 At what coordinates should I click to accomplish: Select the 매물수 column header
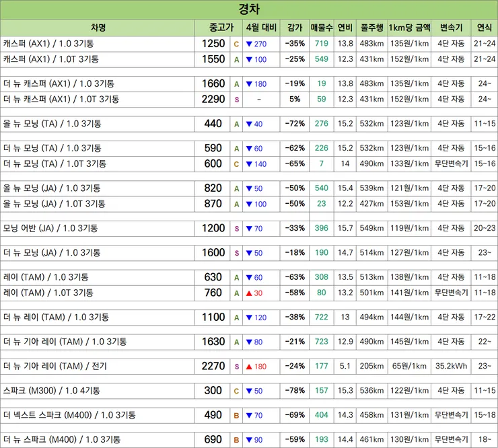[322, 28]
